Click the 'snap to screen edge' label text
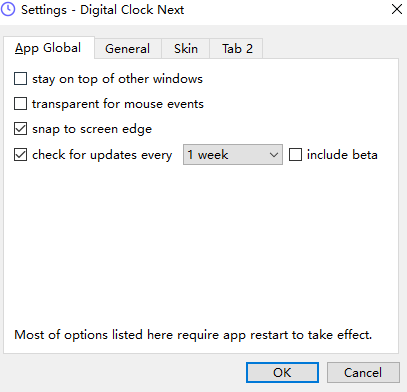 click(x=92, y=129)
